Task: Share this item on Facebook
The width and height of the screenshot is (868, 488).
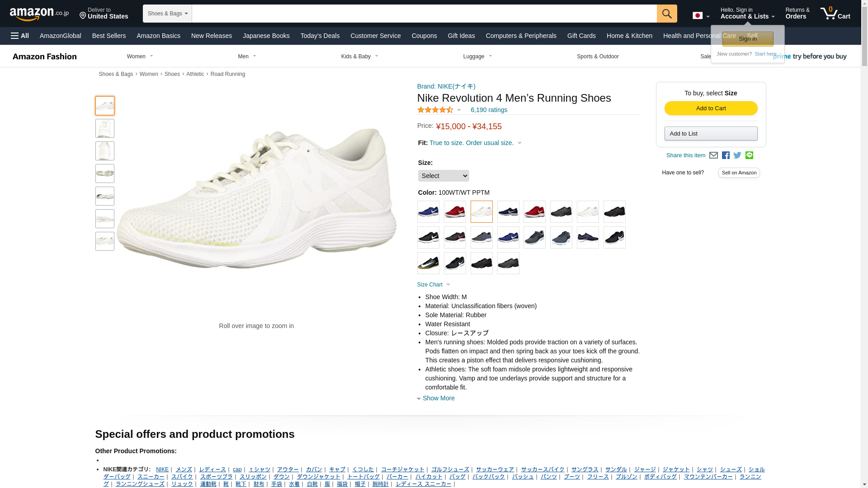Action: point(726,155)
